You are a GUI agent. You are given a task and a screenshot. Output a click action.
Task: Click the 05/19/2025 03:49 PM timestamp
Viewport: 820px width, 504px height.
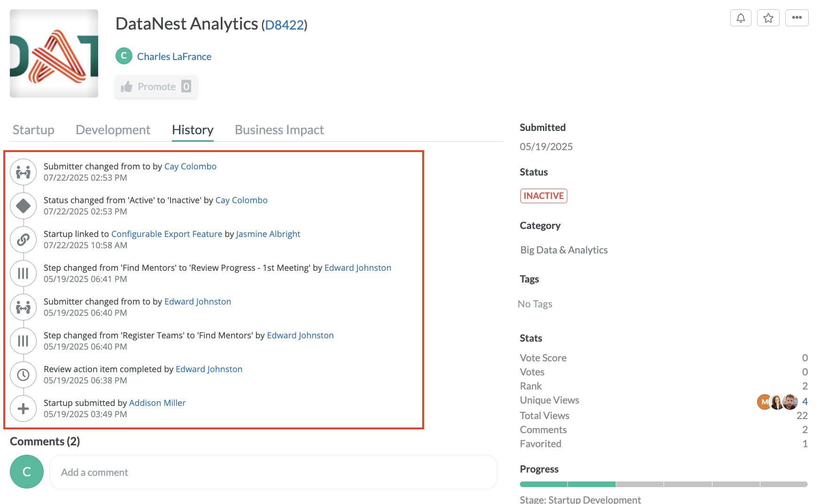tap(85, 414)
